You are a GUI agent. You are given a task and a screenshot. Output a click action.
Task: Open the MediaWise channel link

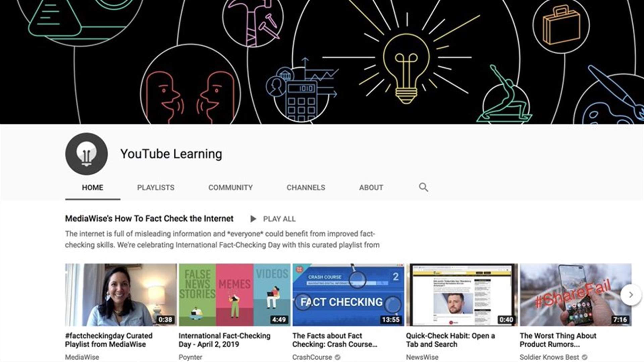(x=82, y=357)
